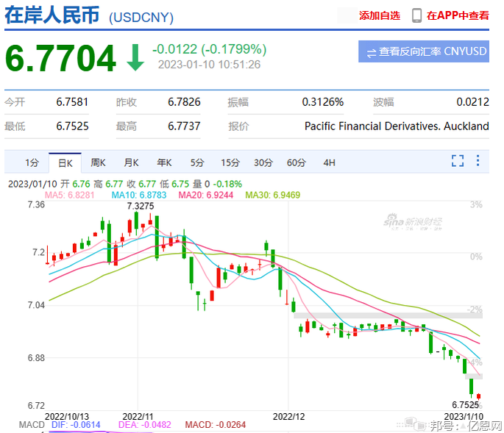The width and height of the screenshot is (504, 433).
Task: Click the 振幅 value 0.3126%
Action: tap(323, 102)
